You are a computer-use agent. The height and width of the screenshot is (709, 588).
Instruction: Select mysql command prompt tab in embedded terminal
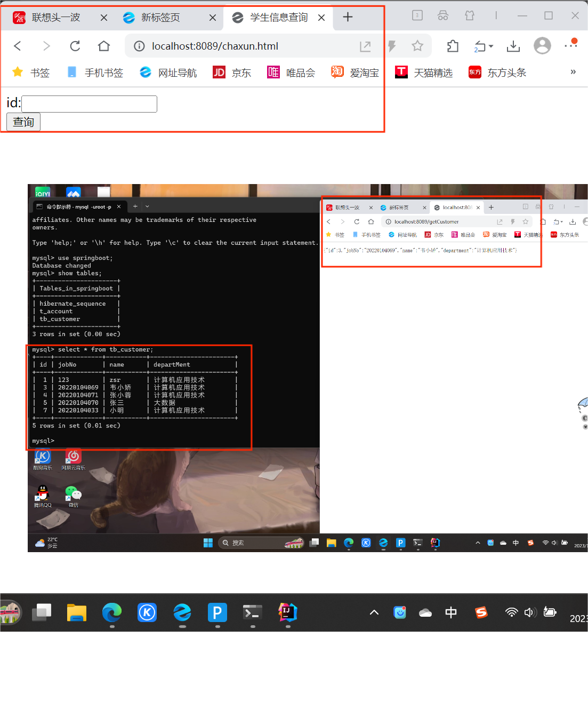78,206
